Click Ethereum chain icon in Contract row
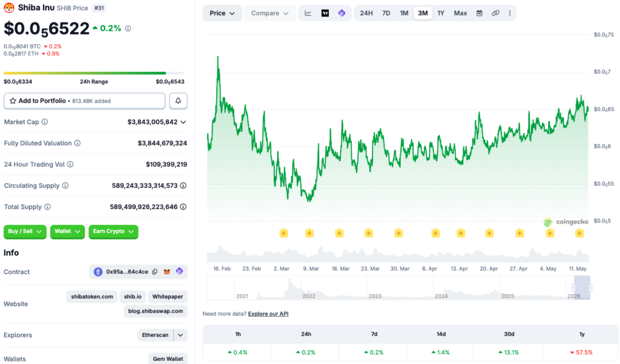Viewport: 620px width, 364px height. [98, 271]
